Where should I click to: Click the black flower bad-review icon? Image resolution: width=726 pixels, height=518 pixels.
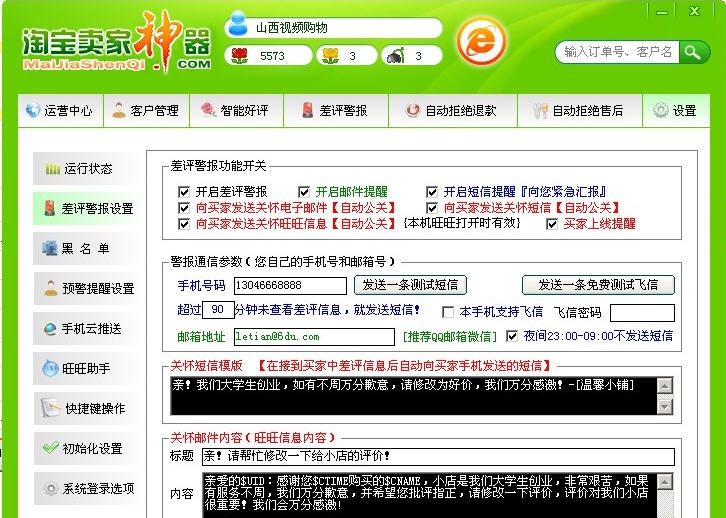click(396, 56)
